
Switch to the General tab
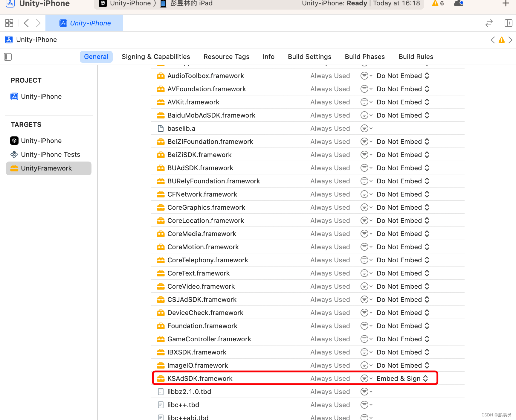(x=96, y=57)
